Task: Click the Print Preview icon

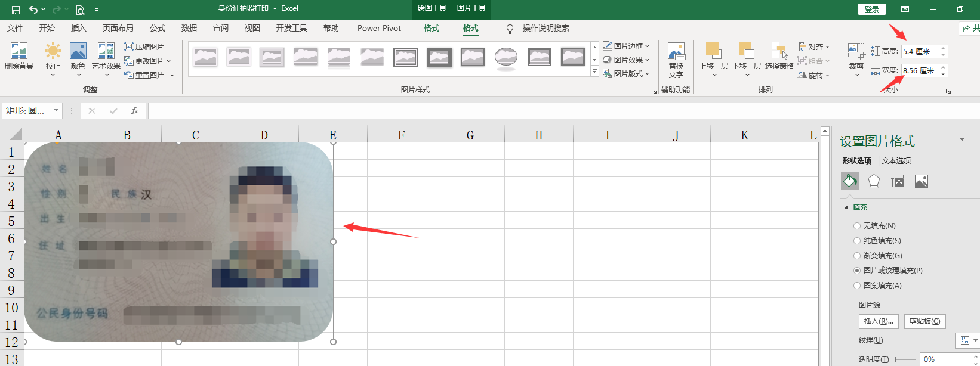Action: coord(80,10)
